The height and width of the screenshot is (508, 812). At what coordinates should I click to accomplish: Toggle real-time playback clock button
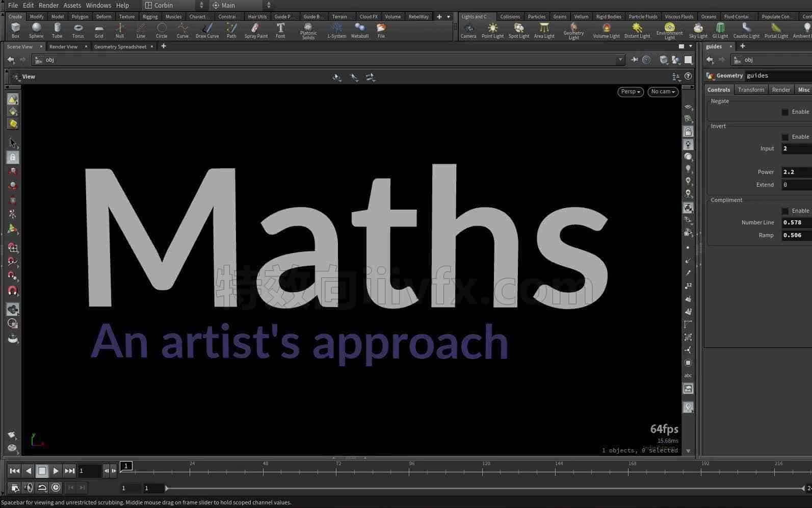click(x=56, y=488)
